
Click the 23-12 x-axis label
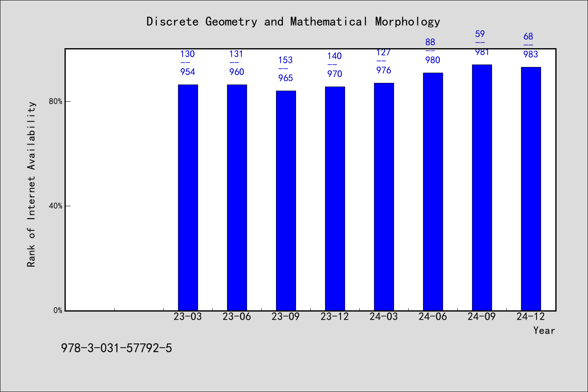pyautogui.click(x=335, y=316)
